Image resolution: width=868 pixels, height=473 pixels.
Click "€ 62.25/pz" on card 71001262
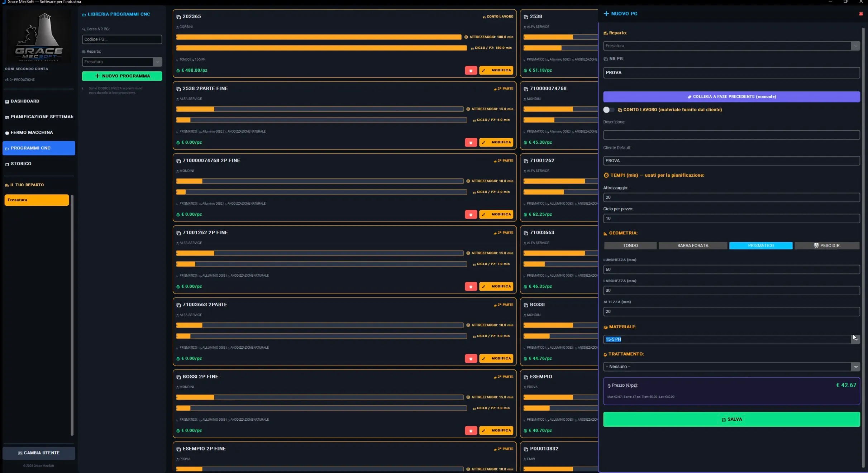[540, 215]
